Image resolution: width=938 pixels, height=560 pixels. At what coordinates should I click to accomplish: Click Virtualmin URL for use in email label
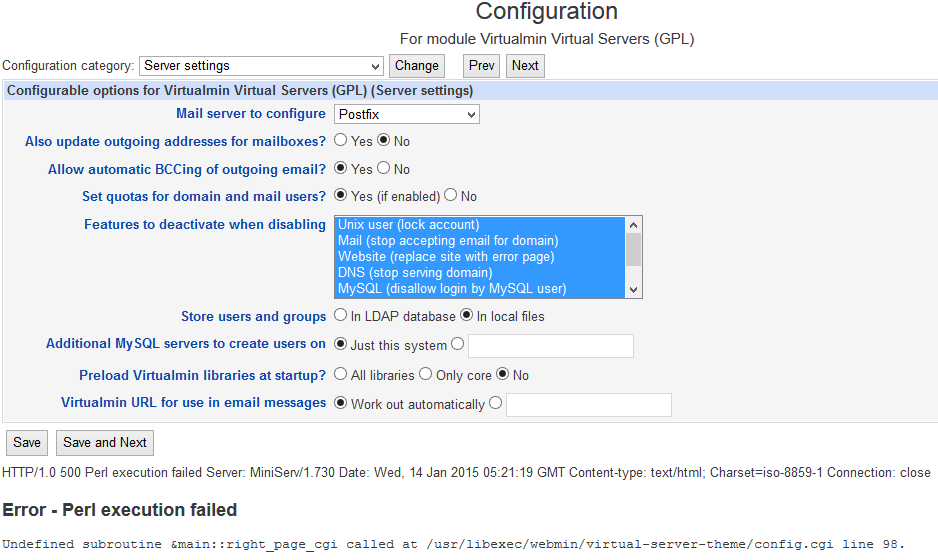193,403
